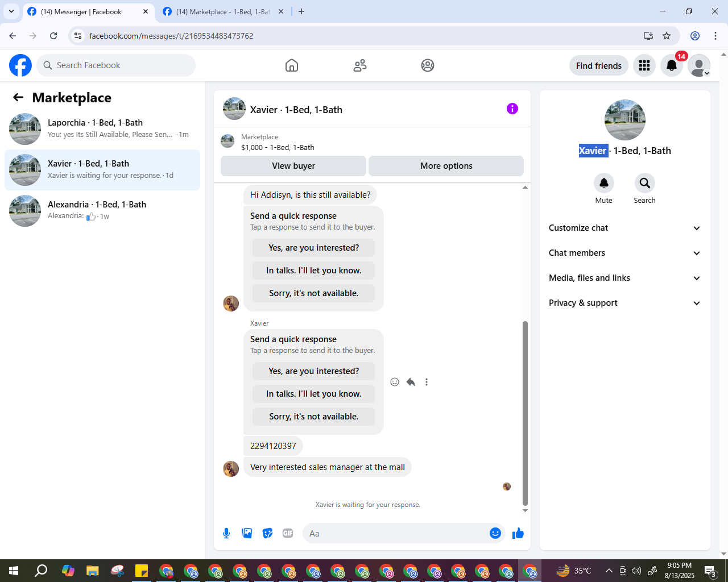Close the Messenger browser tab
The width and height of the screenshot is (728, 582).
point(146,11)
